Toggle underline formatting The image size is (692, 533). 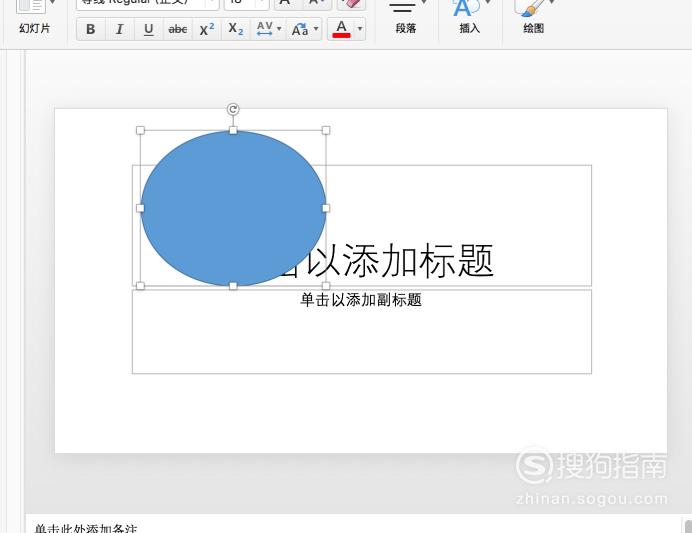(x=149, y=29)
